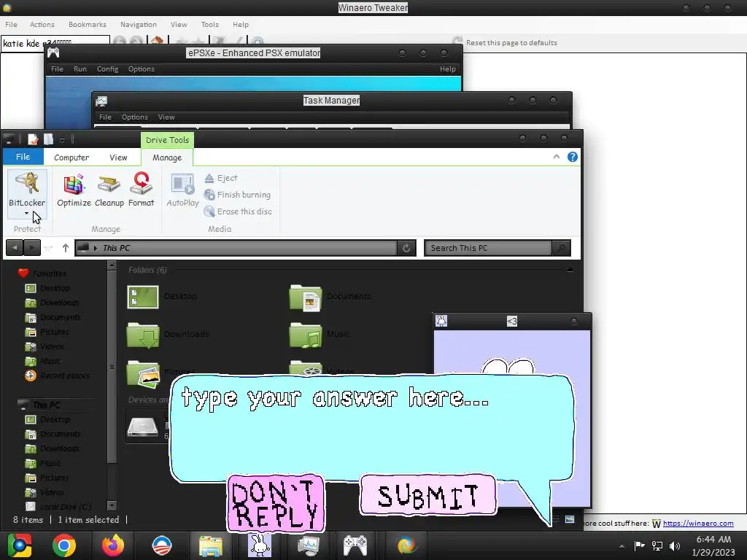Open the quick access toolbar customize dropdown
The height and width of the screenshot is (560, 747).
coord(62,140)
